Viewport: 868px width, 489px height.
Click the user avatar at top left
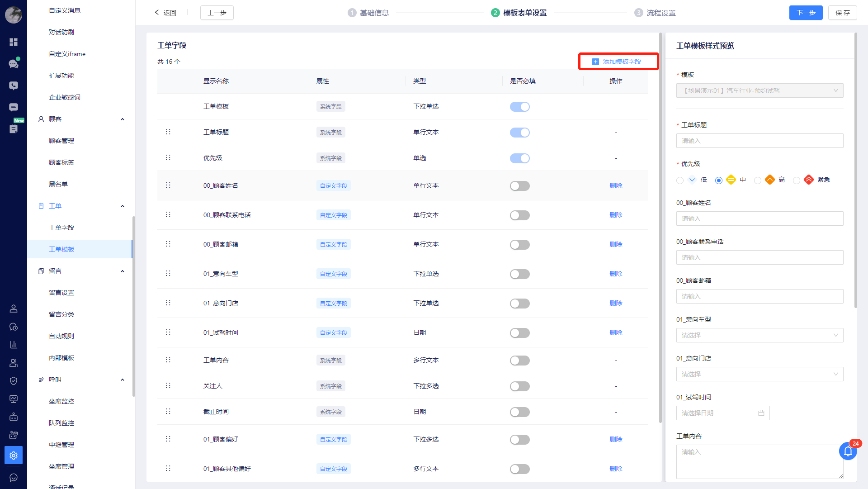(14, 15)
